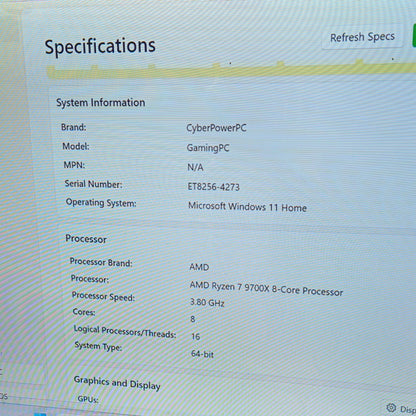
Task: Select the serial number ET8256-4273
Action: [214, 187]
